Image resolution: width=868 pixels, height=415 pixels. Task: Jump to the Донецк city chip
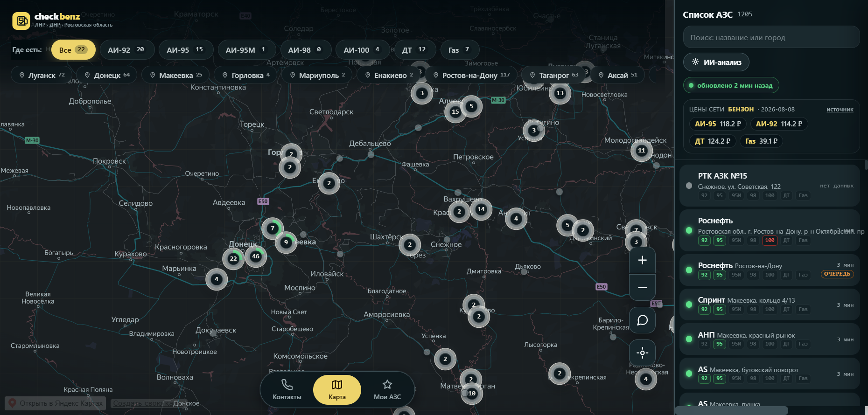point(107,75)
